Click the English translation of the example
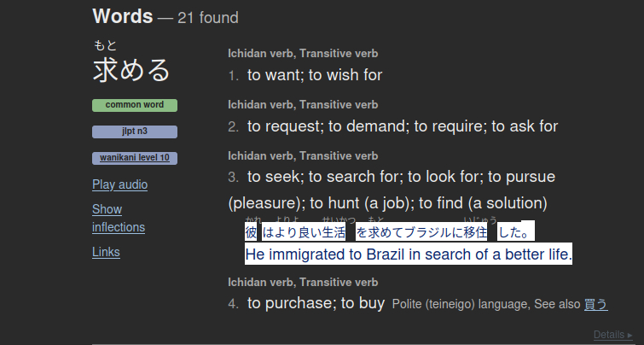Screen dimensions: 644x345 (x=409, y=254)
